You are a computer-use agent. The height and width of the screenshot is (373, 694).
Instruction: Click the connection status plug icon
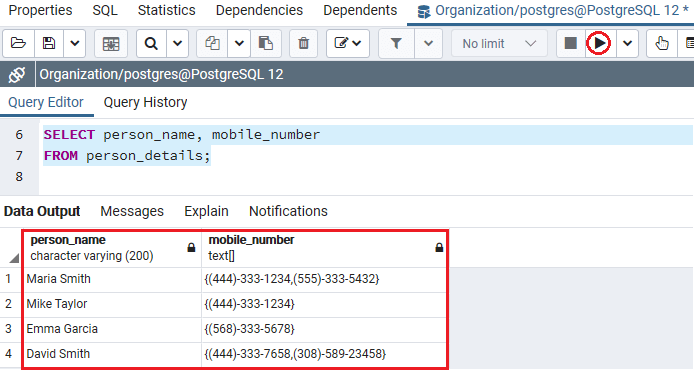pos(17,74)
